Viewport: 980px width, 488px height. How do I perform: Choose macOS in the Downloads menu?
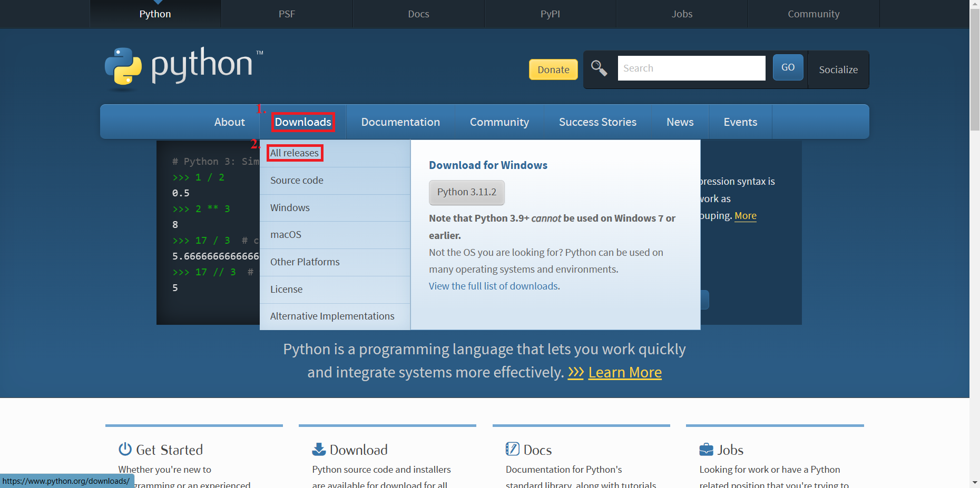coord(335,235)
